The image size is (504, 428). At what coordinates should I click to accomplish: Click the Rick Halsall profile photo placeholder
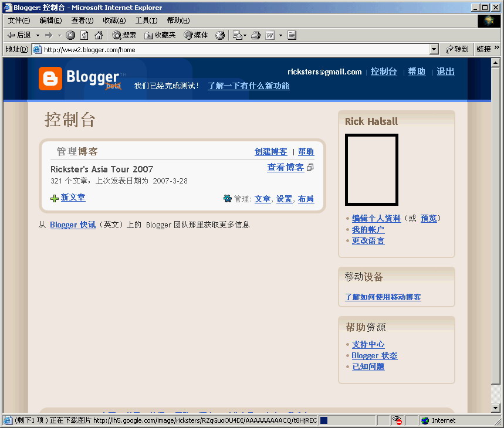coord(371,169)
